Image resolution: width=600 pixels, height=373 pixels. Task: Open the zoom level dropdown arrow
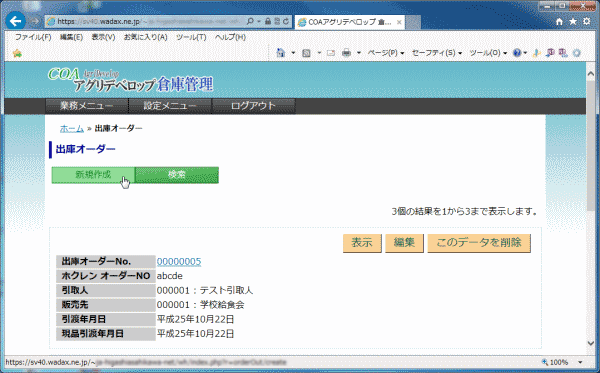coord(580,362)
